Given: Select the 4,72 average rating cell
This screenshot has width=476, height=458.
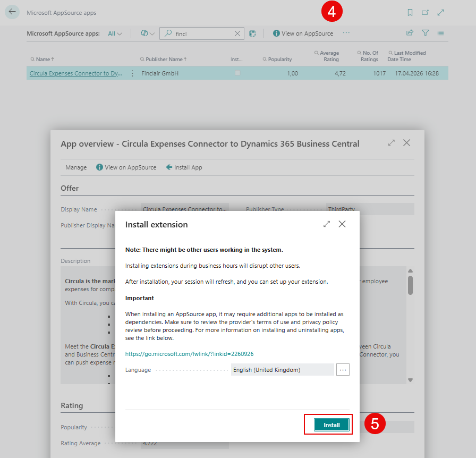Looking at the screenshot, I should click(x=340, y=73).
